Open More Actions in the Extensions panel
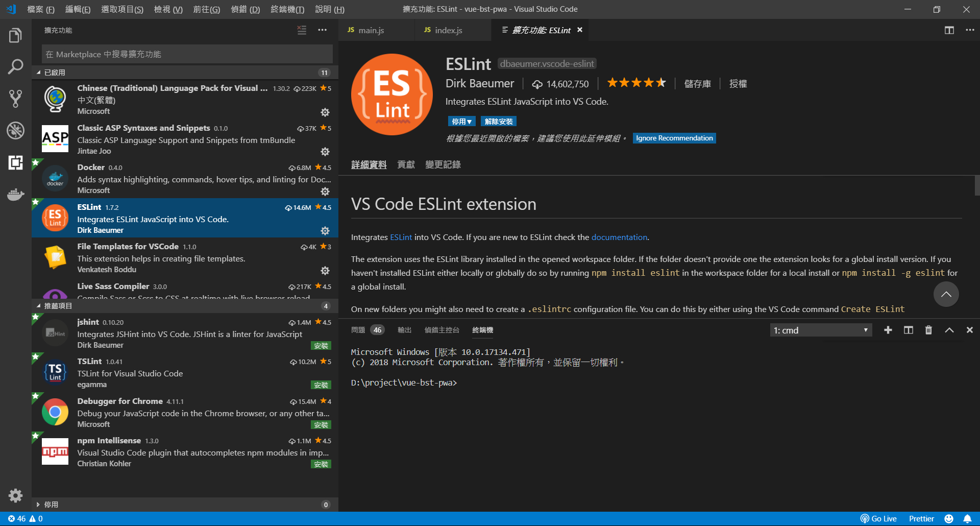 pyautogui.click(x=322, y=30)
